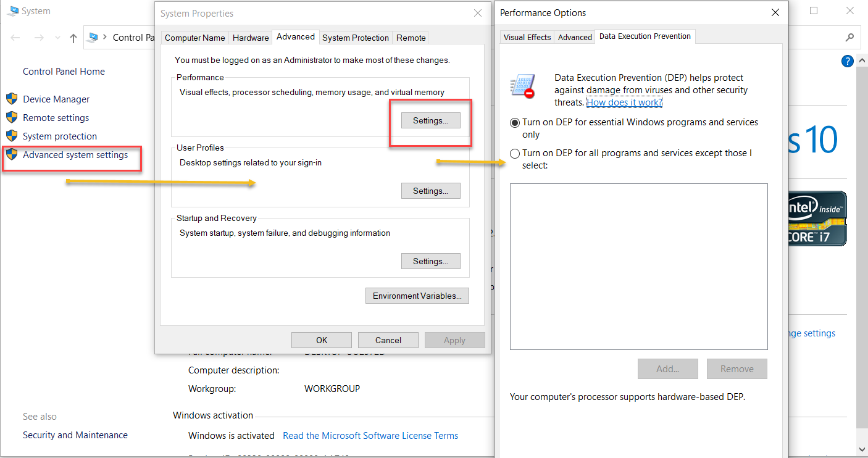The image size is (868, 458).
Task: Select DEP for essential Windows programs only
Action: pyautogui.click(x=515, y=123)
